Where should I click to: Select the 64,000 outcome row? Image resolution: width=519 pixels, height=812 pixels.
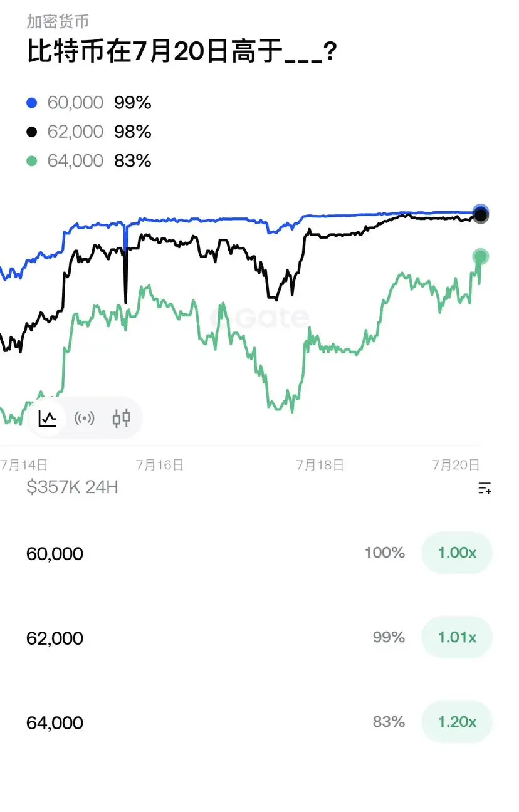coord(259,722)
